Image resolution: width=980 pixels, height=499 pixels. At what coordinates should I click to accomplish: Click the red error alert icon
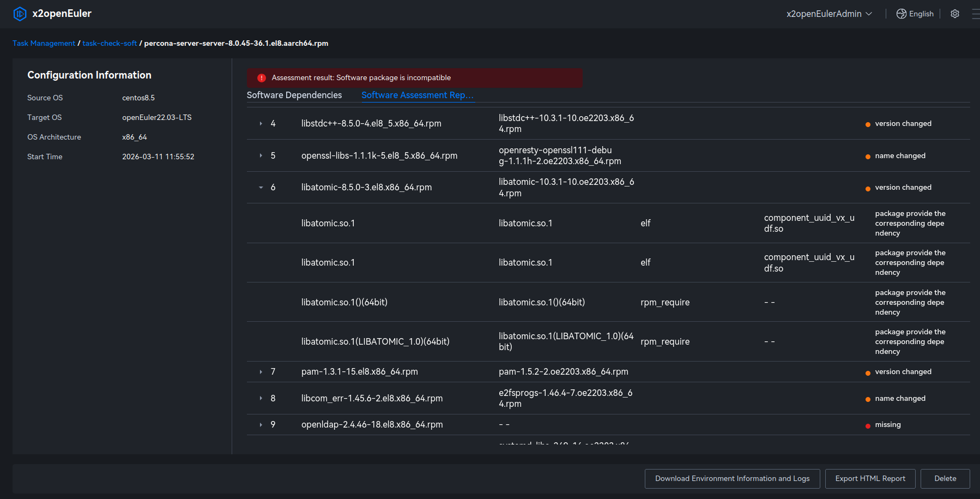tap(262, 78)
